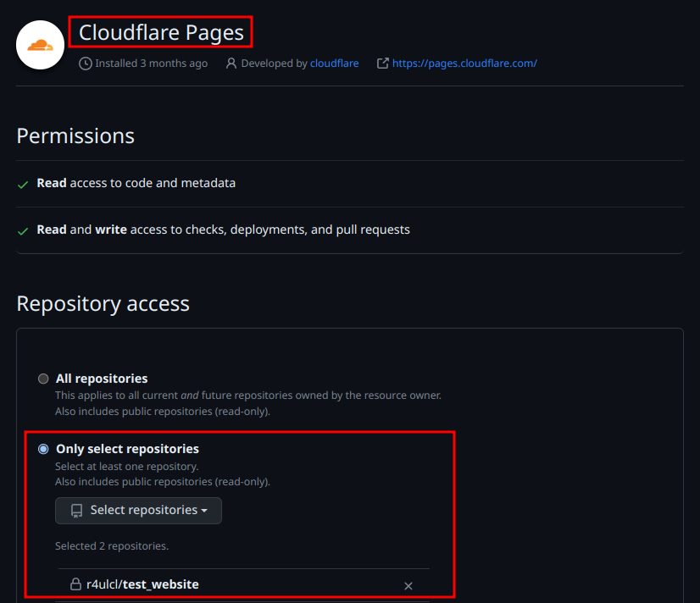
Task: Open the cloudflare developer profile link
Action: (x=334, y=63)
